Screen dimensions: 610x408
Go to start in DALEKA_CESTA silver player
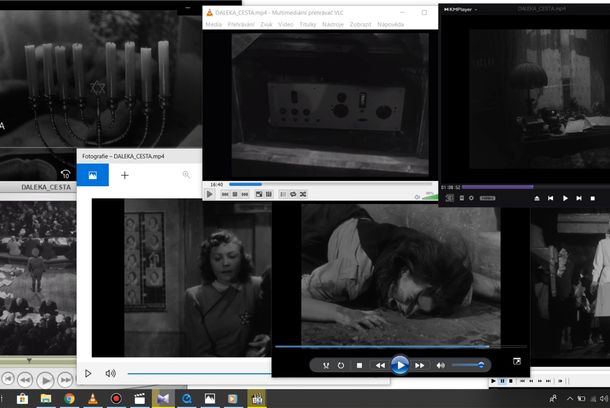click(x=7, y=379)
